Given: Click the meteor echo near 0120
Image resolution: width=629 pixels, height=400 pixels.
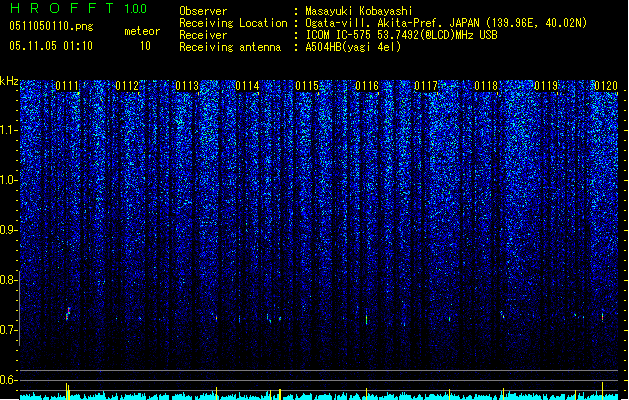Looking at the screenshot, I should (x=603, y=316).
